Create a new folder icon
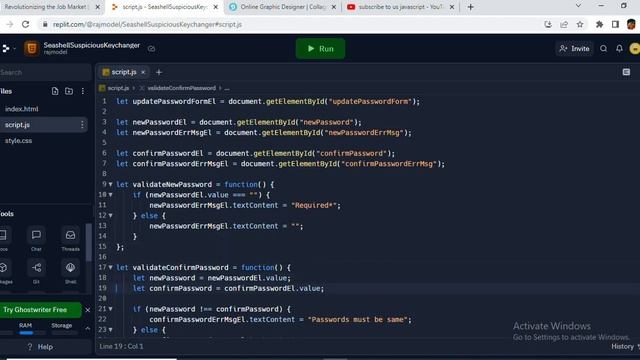The width and height of the screenshot is (640, 360). [69, 91]
